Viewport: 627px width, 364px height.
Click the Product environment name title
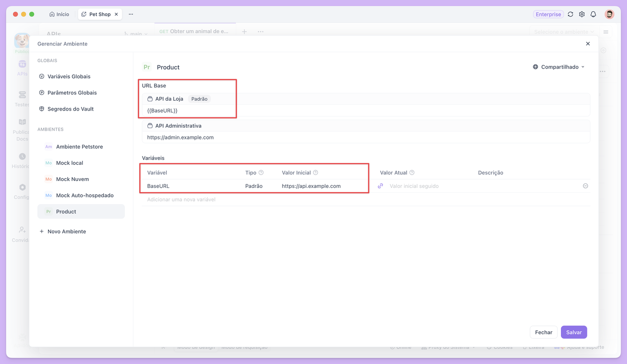[169, 67]
